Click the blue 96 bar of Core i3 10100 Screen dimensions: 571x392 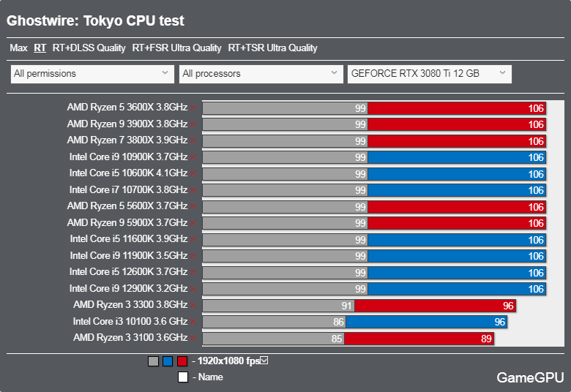pos(427,322)
